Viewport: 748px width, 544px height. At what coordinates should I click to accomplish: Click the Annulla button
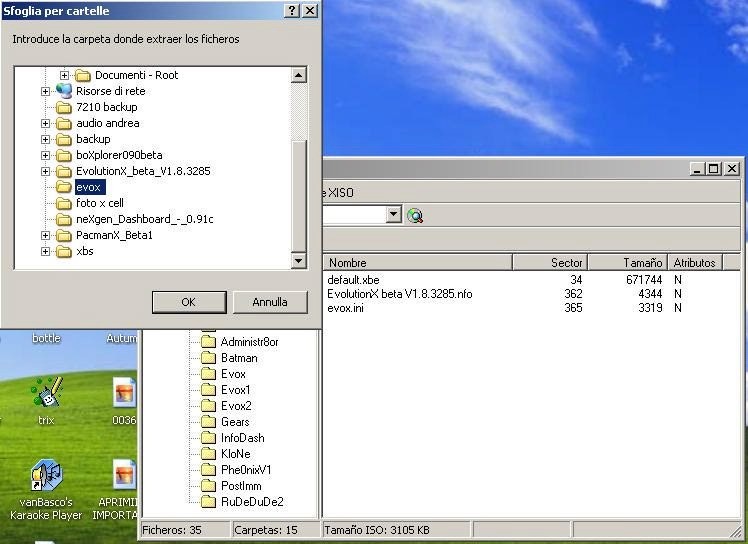click(269, 302)
